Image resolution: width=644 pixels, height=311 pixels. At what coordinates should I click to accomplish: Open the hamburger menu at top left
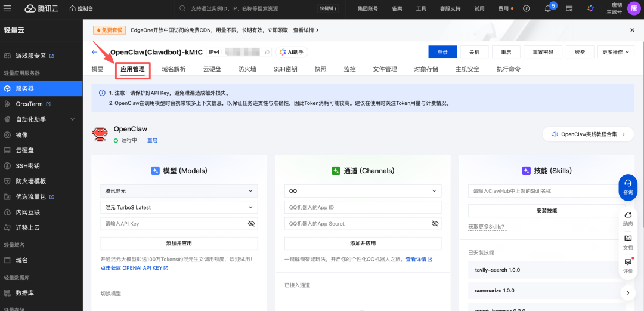8,8
